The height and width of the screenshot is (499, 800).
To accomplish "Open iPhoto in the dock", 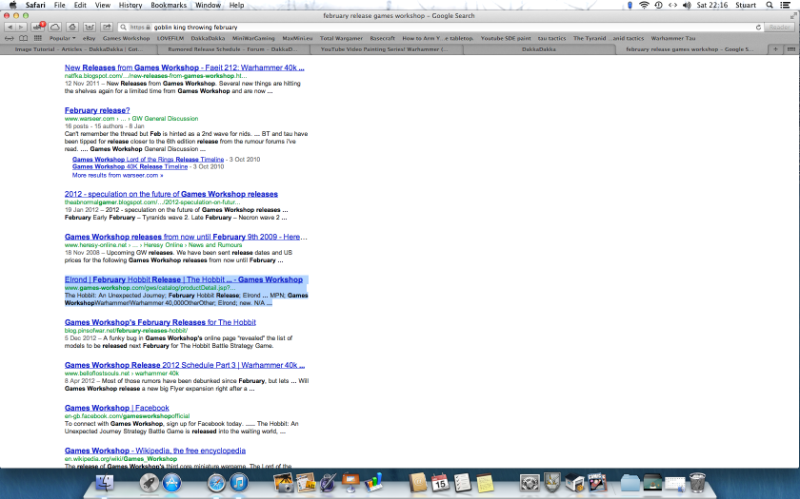I will tap(283, 482).
